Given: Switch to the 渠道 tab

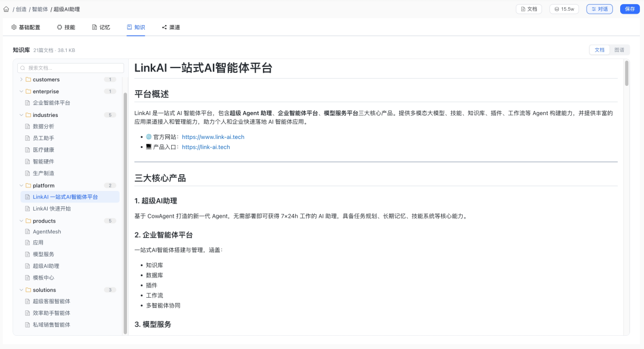Looking at the screenshot, I should click(x=171, y=27).
